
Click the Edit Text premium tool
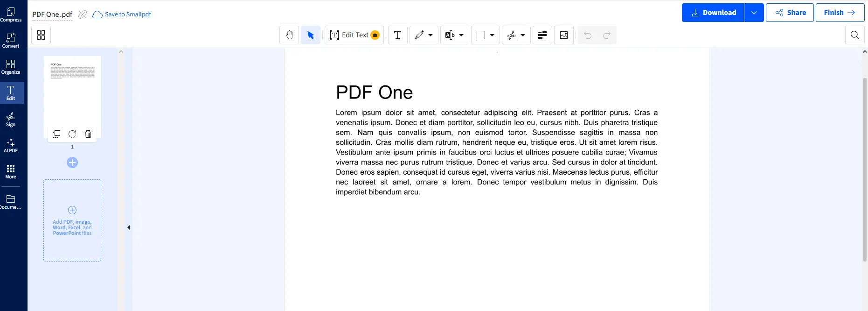(354, 35)
